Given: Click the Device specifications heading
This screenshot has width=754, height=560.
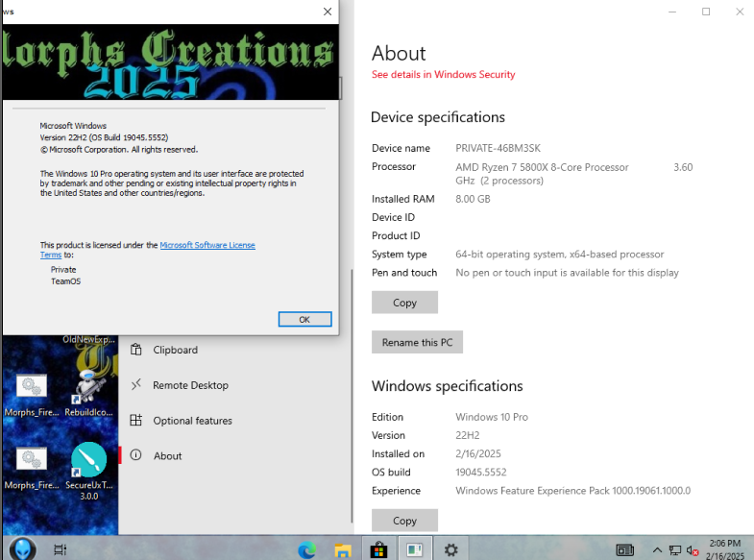Looking at the screenshot, I should pos(438,117).
